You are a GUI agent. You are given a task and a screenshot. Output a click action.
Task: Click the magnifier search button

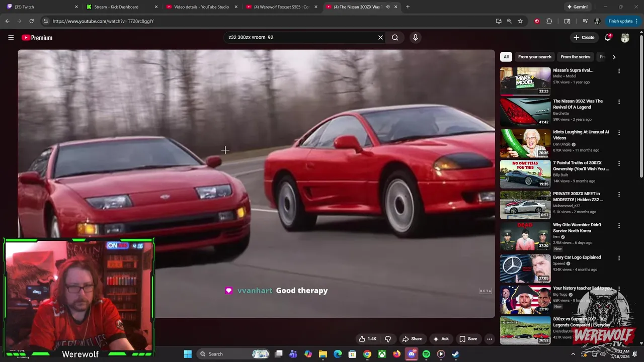coord(395,37)
